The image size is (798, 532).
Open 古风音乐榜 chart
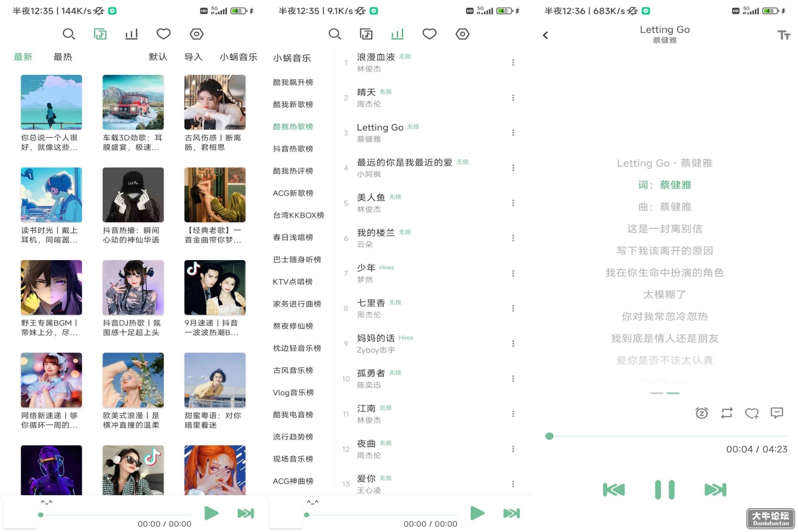(x=293, y=370)
